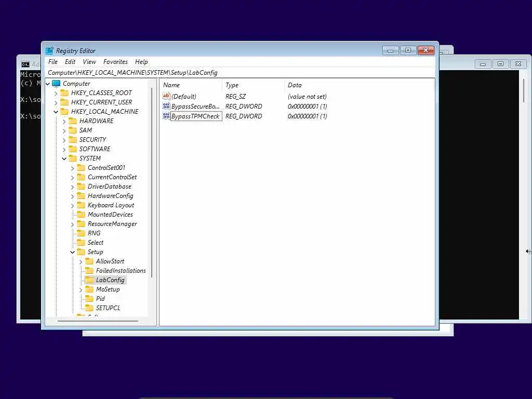Screen dimensions: 532x399
Task: Open the File menu
Action: [x=53, y=62]
